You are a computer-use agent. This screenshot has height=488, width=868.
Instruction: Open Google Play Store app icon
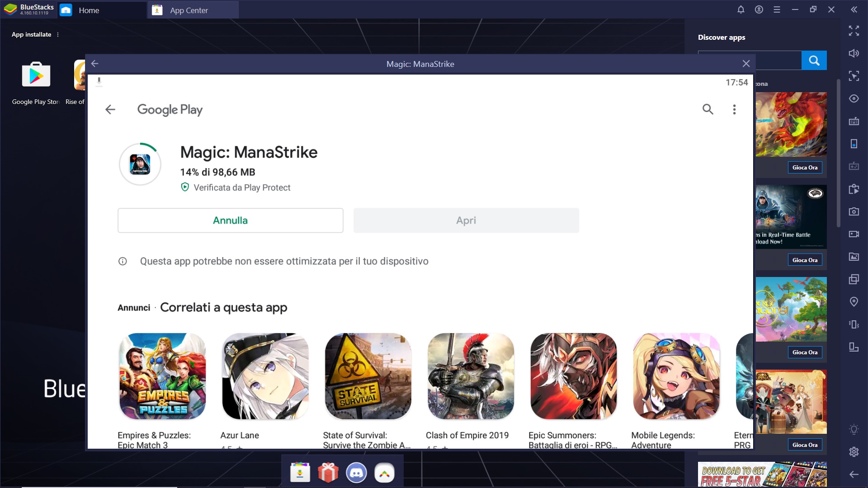36,75
